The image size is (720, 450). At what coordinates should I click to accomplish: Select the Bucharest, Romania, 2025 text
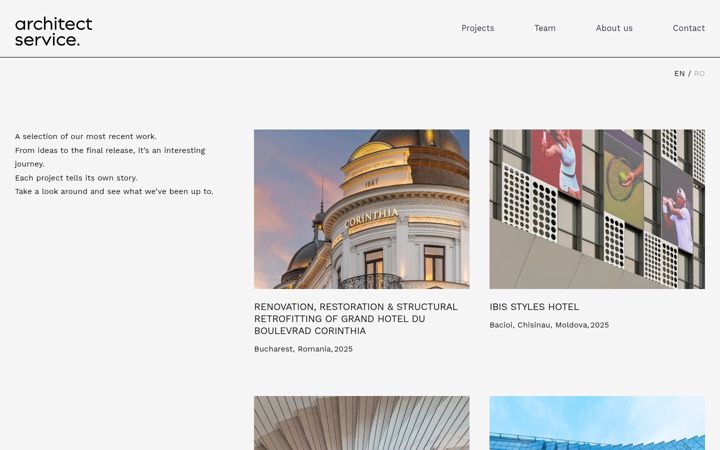[x=303, y=349]
